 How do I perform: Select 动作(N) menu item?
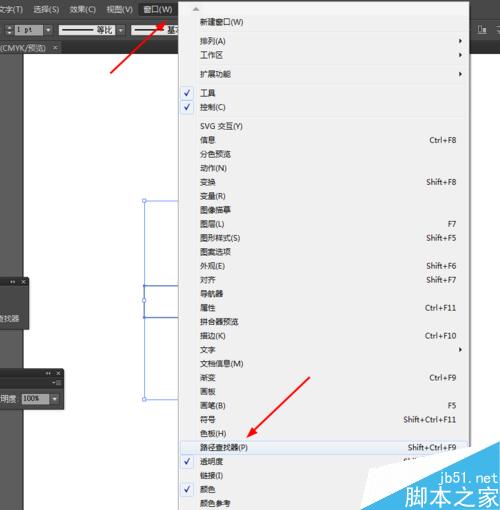point(324,168)
